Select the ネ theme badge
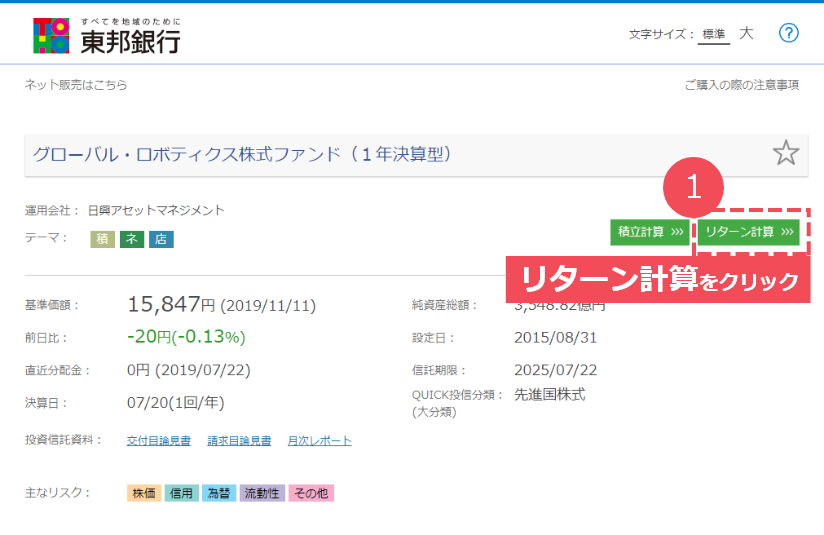 tap(132, 239)
